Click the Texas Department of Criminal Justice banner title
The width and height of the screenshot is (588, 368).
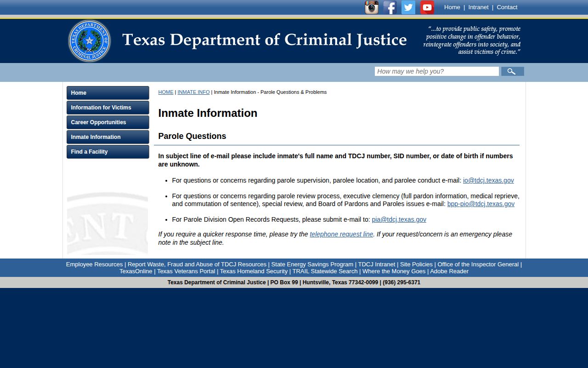tap(264, 40)
